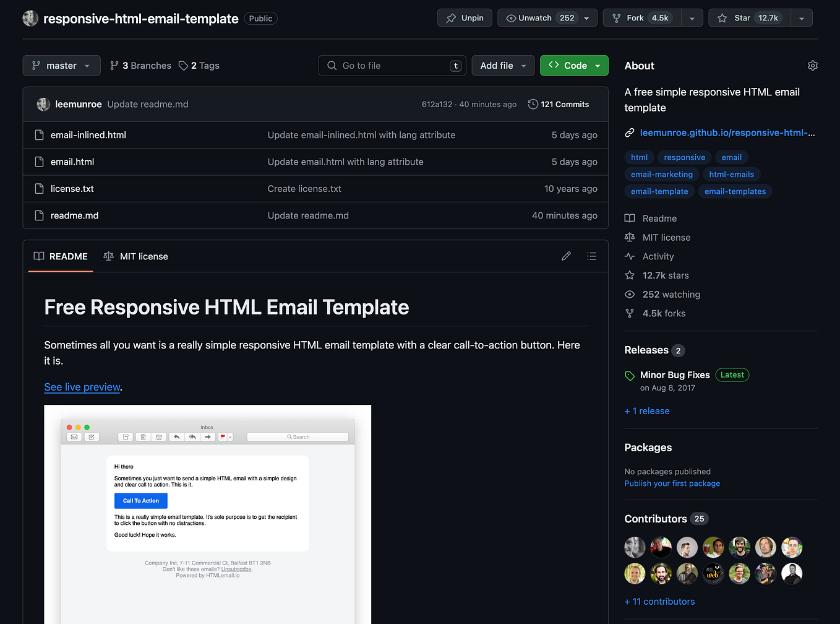
Task: Click the clock icon beside 121 Commits
Action: click(x=533, y=104)
